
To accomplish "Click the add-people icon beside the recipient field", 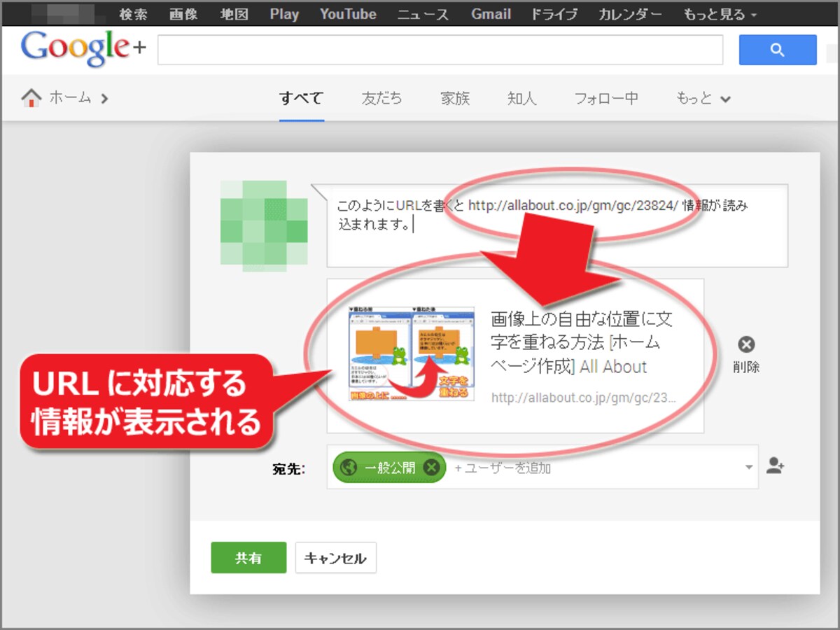I will tap(775, 466).
